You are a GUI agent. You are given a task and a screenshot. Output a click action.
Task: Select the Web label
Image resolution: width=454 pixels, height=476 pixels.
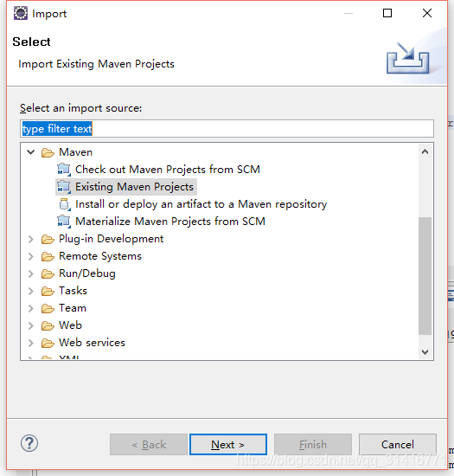point(70,325)
